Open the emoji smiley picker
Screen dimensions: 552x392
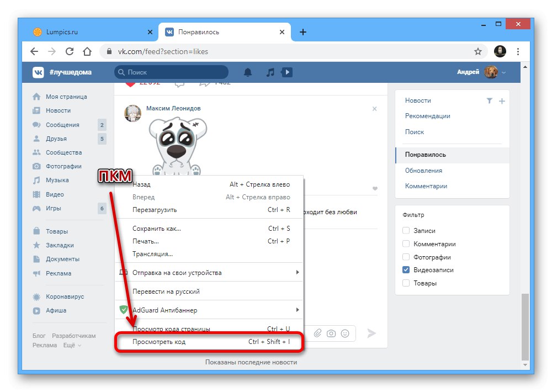pyautogui.click(x=346, y=333)
